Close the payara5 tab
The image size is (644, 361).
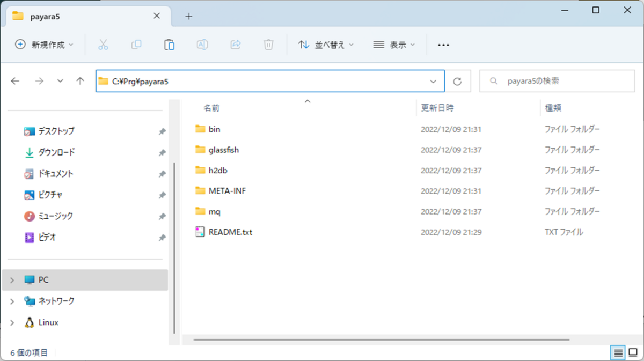pyautogui.click(x=157, y=16)
